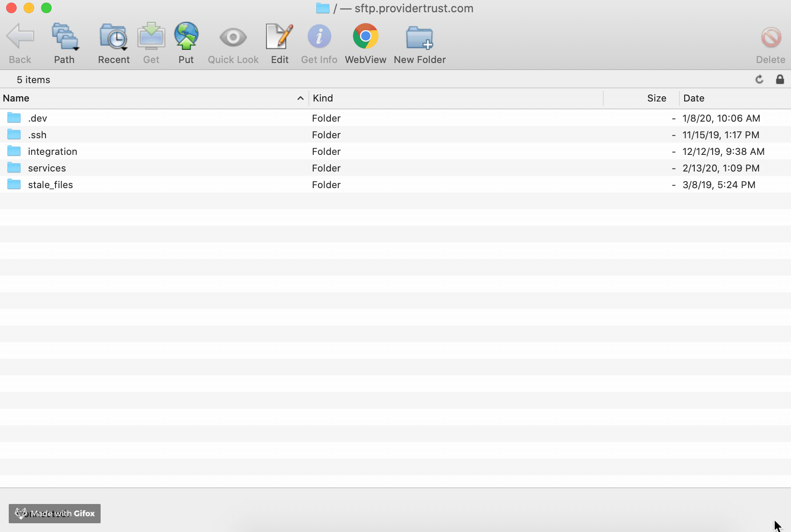
Task: Sort files by Size column
Action: 641,98
